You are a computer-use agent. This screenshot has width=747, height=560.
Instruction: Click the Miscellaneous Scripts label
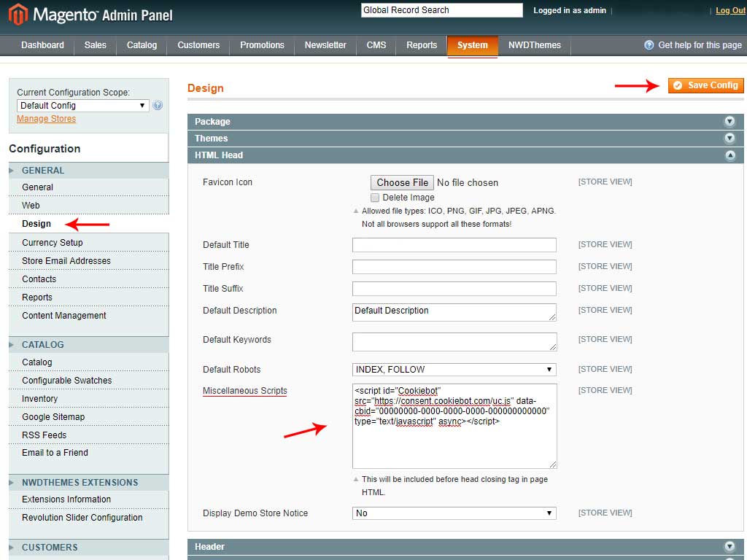click(x=245, y=391)
